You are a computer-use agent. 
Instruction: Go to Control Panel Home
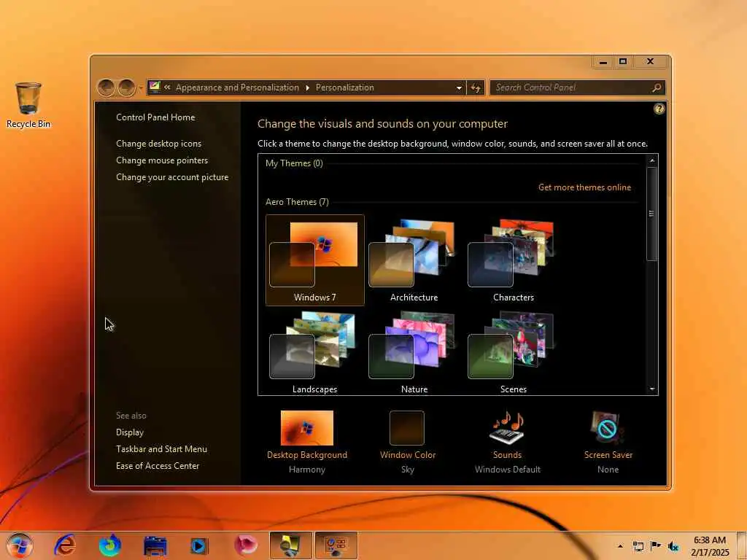(x=155, y=117)
